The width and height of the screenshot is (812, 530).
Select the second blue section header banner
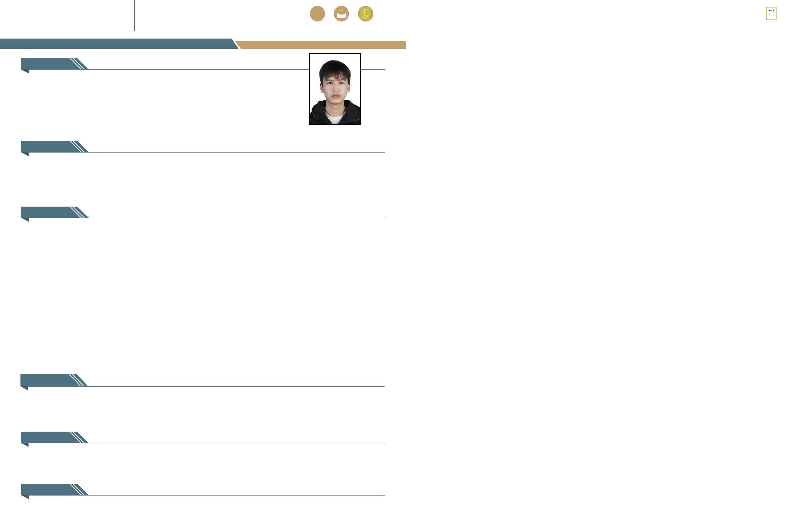point(46,146)
